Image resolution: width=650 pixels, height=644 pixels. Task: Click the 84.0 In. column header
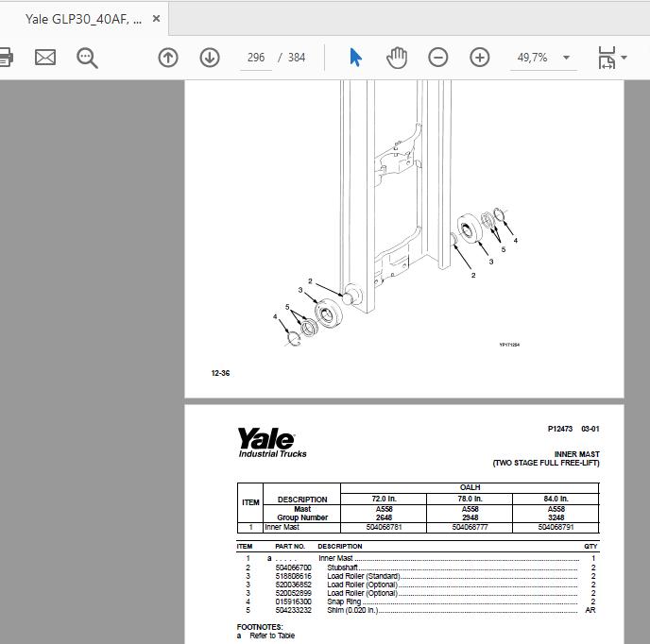pyautogui.click(x=556, y=499)
